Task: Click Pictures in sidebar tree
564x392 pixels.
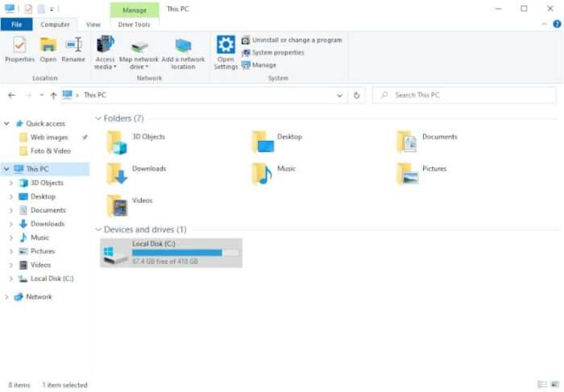Action: (x=43, y=251)
